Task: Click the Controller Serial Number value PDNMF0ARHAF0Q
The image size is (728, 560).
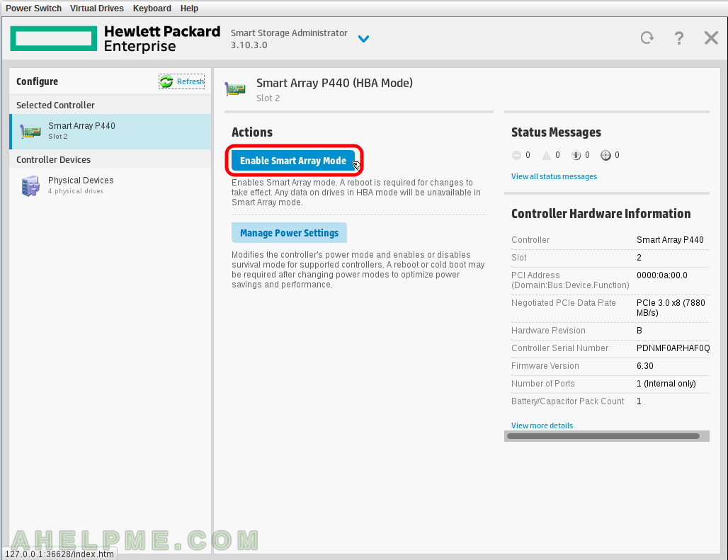Action: [x=673, y=348]
